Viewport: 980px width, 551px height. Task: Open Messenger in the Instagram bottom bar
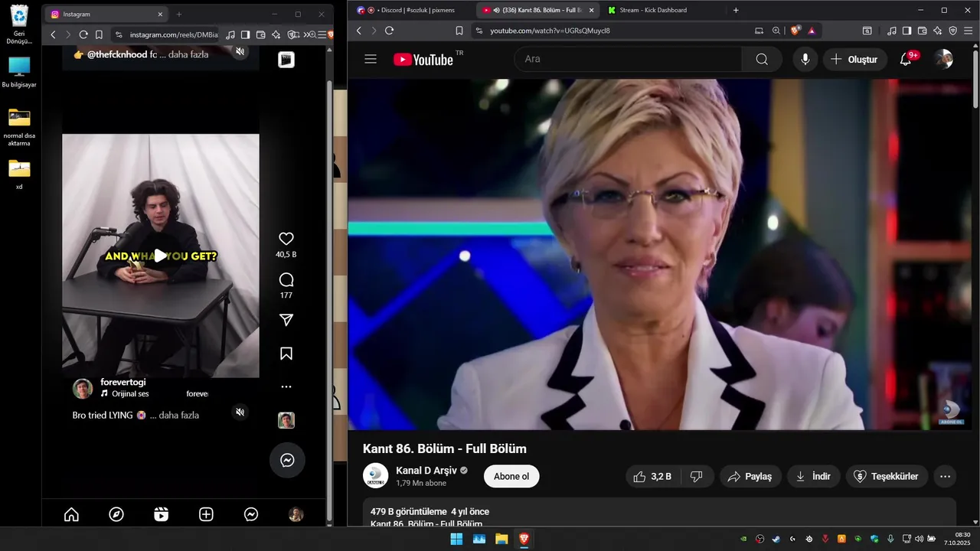(251, 515)
